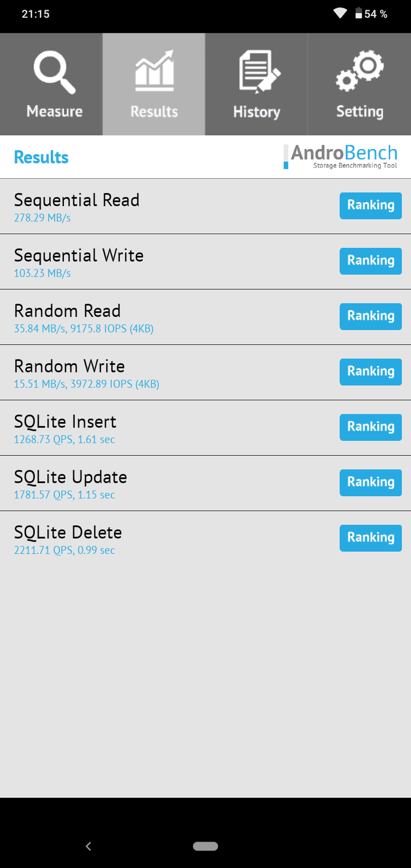Image resolution: width=411 pixels, height=868 pixels.
Task: Tap the Measure magnifying glass icon
Action: click(x=54, y=72)
